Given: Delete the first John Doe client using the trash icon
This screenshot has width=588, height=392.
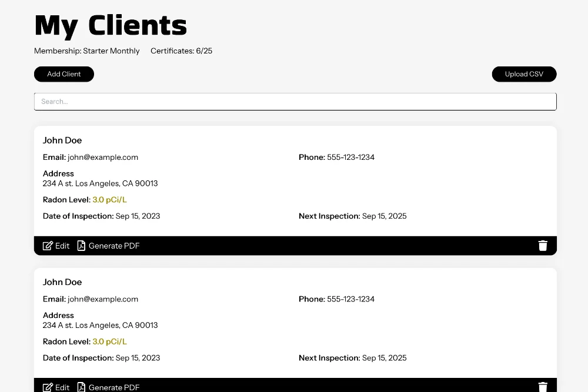Looking at the screenshot, I should coord(543,246).
